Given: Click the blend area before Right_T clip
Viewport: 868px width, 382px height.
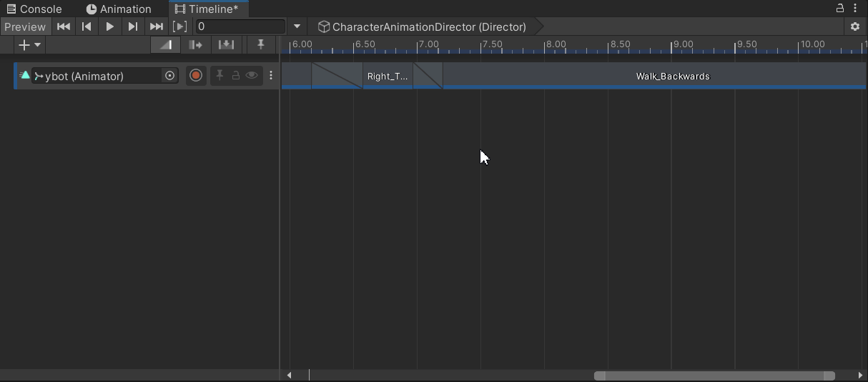Looking at the screenshot, I should [x=337, y=76].
